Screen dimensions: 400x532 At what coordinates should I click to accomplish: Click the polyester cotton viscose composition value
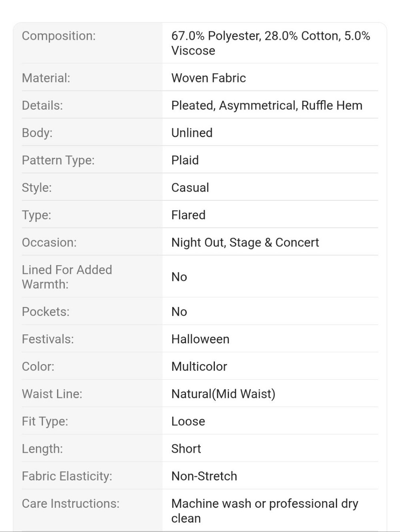point(271,43)
